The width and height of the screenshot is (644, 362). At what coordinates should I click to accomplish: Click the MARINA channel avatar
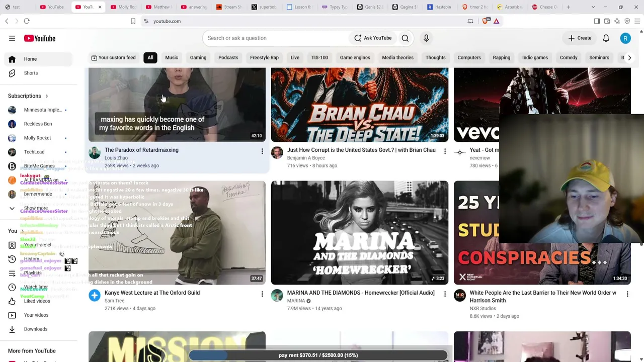tap(277, 296)
